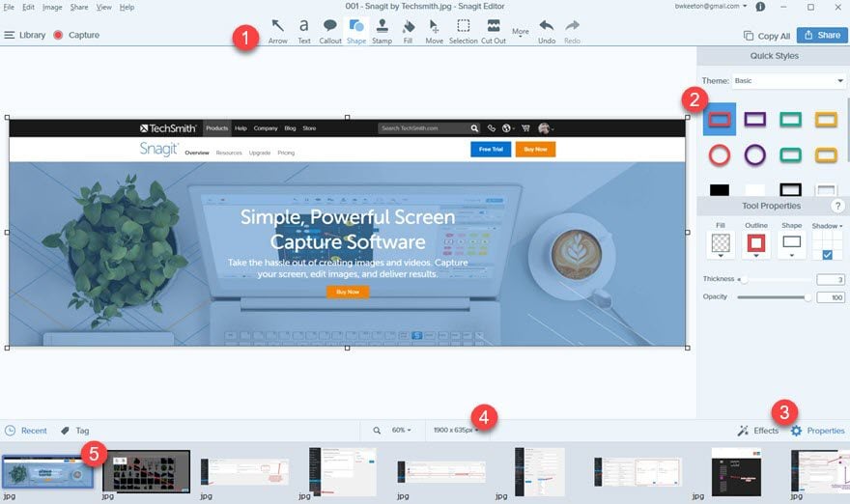Expand the More tools dropdown
The width and height of the screenshot is (850, 504).
tap(521, 33)
